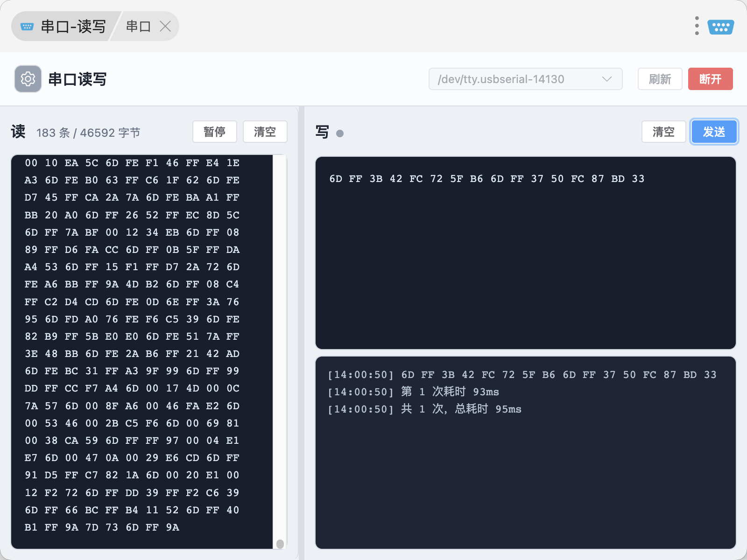The height and width of the screenshot is (560, 747).
Task: Clear the read panel with 清空
Action: tap(265, 132)
